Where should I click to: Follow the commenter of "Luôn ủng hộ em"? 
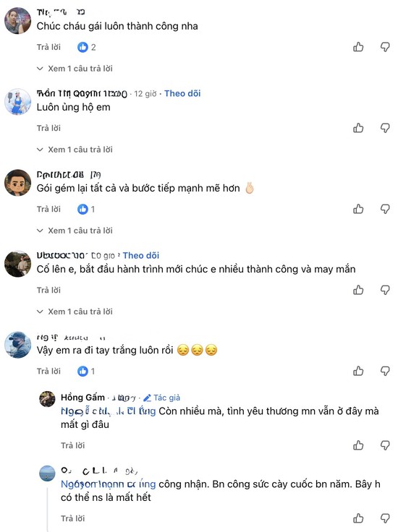click(182, 93)
